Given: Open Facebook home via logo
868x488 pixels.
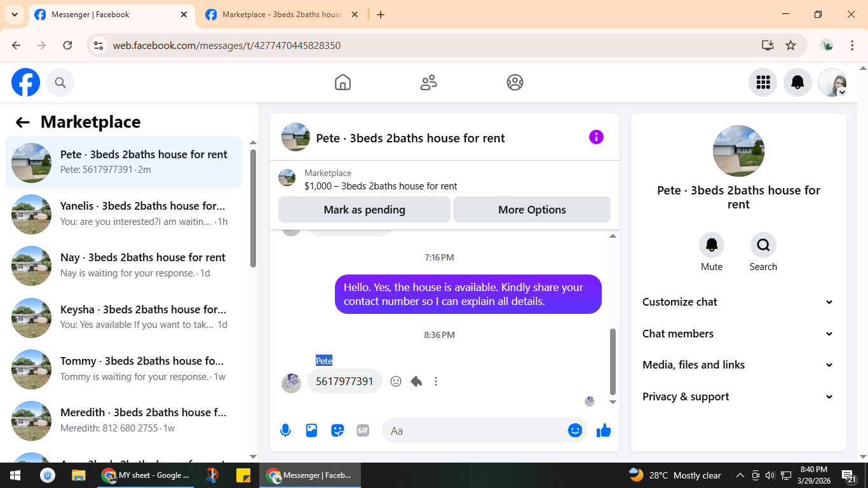Looking at the screenshot, I should coord(26,83).
